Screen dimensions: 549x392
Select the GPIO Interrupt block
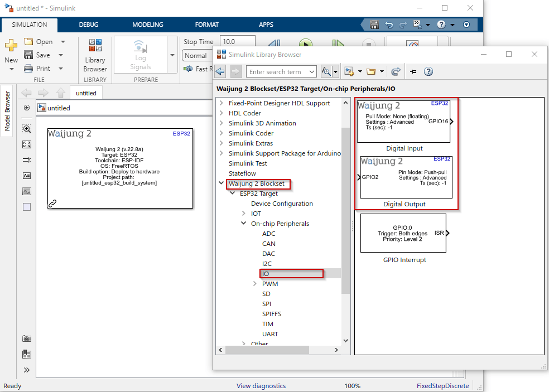403,233
